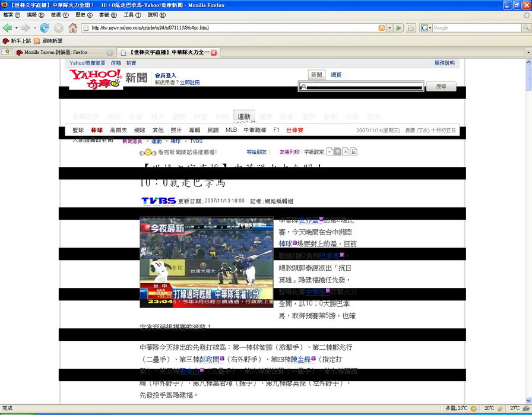Click the baseball news video thumbnail
This screenshot has width=532, height=415.
click(x=206, y=262)
